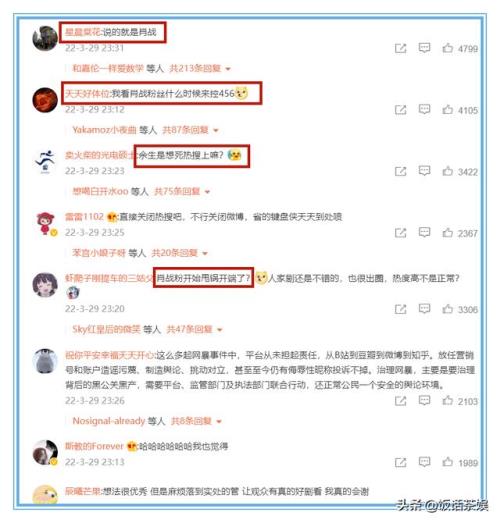The width and height of the screenshot is (500, 523).
Task: Reply to the comment posted at 22-3-29 23:23
Action: coord(424,171)
